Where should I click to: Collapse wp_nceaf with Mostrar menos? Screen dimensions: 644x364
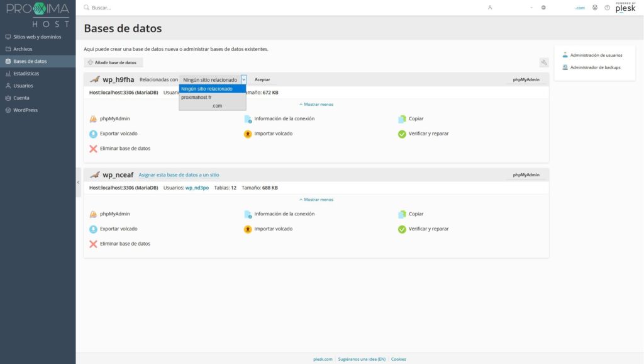coord(316,200)
